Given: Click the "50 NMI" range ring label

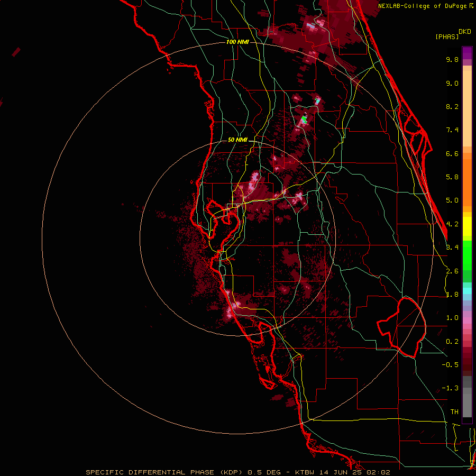Looking at the screenshot, I should (237, 140).
